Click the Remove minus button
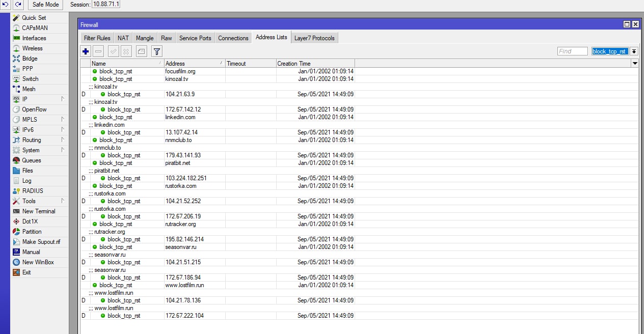The height and width of the screenshot is (334, 644). click(x=99, y=51)
